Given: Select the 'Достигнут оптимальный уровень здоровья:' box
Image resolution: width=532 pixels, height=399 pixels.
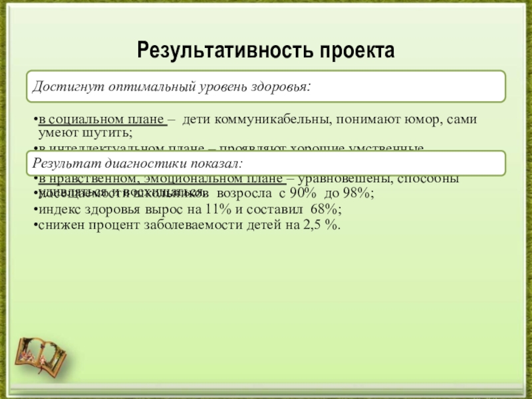Looking at the screenshot, I should (266, 86).
